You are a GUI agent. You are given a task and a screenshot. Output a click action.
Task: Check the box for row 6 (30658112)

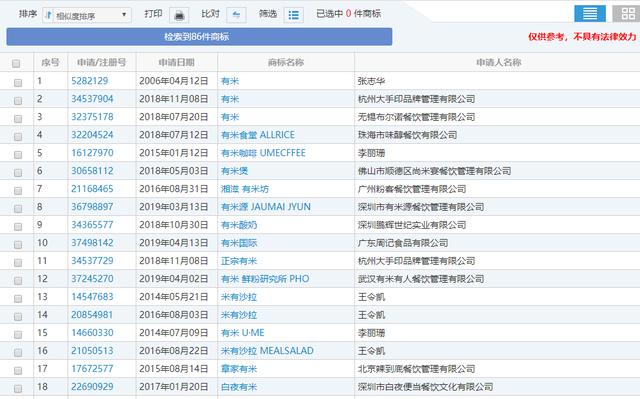18,173
